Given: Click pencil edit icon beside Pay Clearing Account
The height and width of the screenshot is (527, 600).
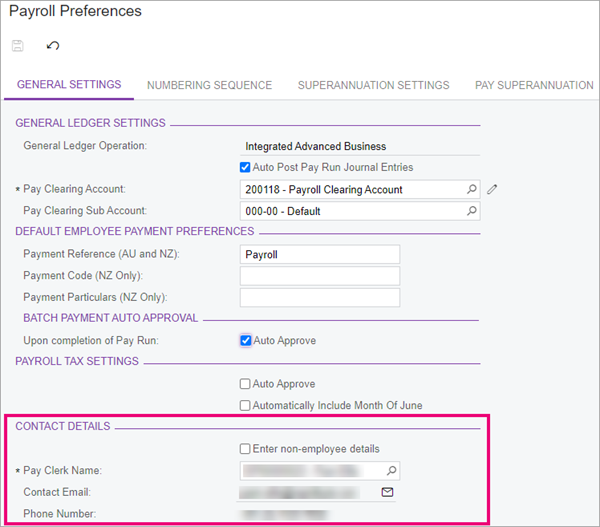Looking at the screenshot, I should click(x=492, y=189).
